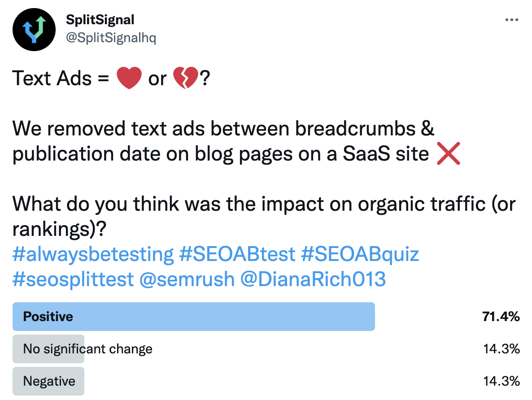Image resolution: width=532 pixels, height=400 pixels.
Task: Select the Negative poll option
Action: [x=49, y=381]
